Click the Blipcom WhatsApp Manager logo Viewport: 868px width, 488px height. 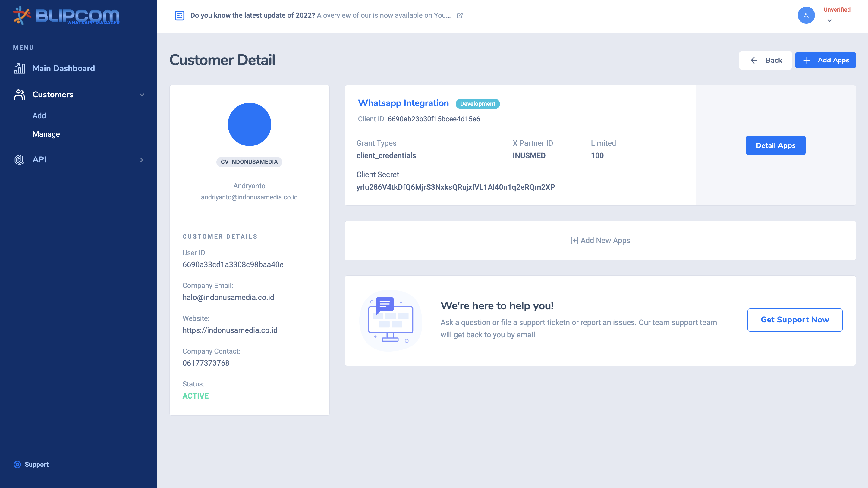[66, 16]
